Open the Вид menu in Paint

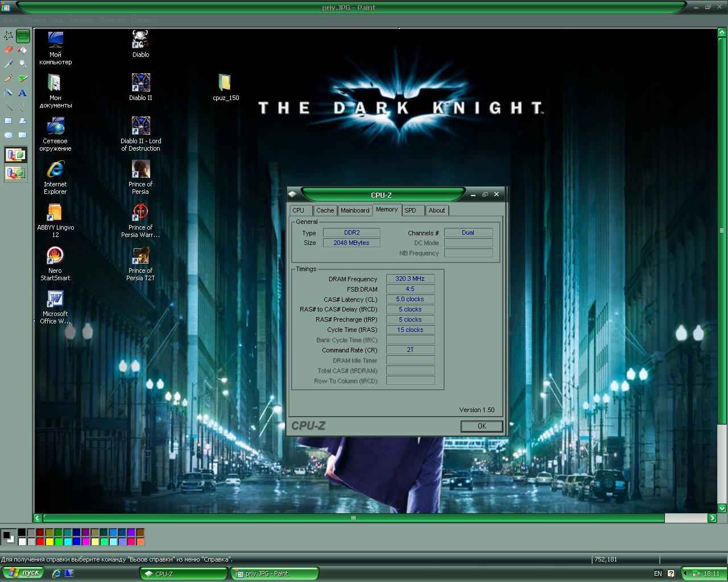pos(57,20)
